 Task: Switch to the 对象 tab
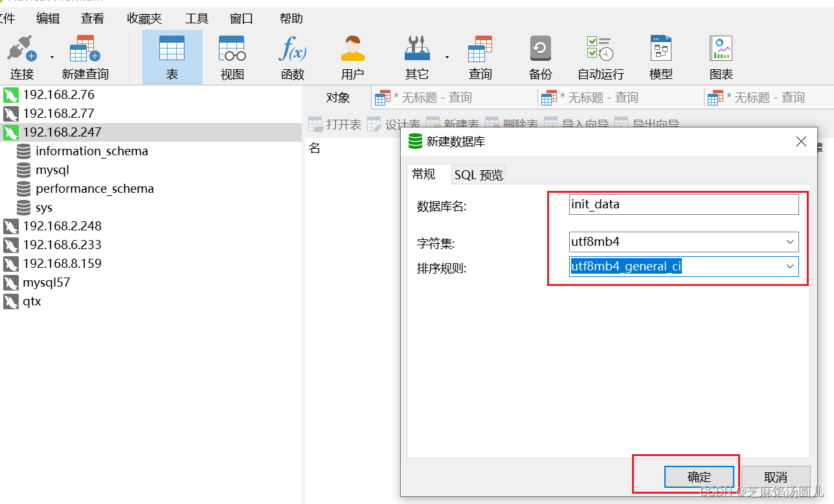coord(338,98)
